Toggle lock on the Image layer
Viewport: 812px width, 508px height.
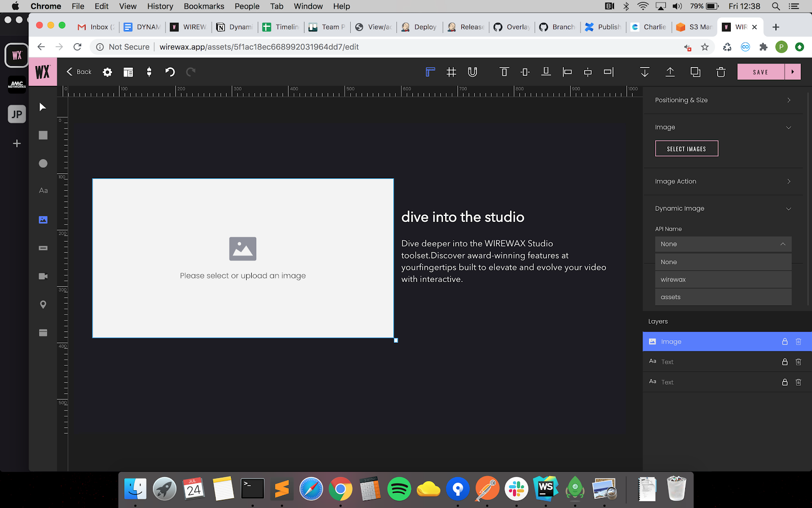click(x=785, y=342)
